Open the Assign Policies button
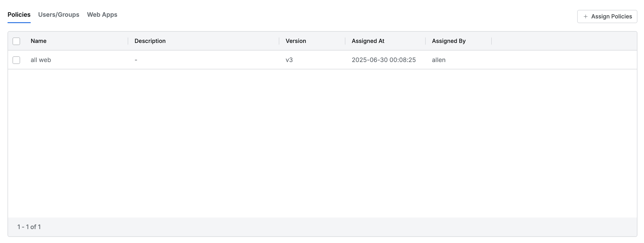The image size is (644, 243). point(607,17)
